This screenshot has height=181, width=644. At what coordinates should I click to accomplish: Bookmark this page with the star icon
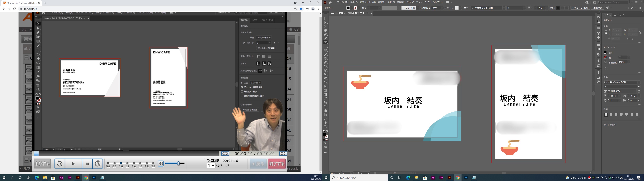301,9
